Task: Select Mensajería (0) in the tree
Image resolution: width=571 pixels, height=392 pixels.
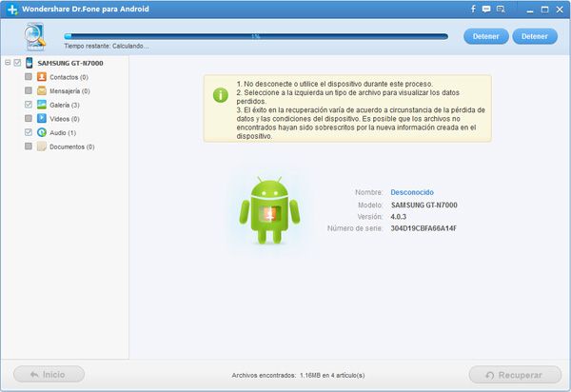Action: click(69, 91)
